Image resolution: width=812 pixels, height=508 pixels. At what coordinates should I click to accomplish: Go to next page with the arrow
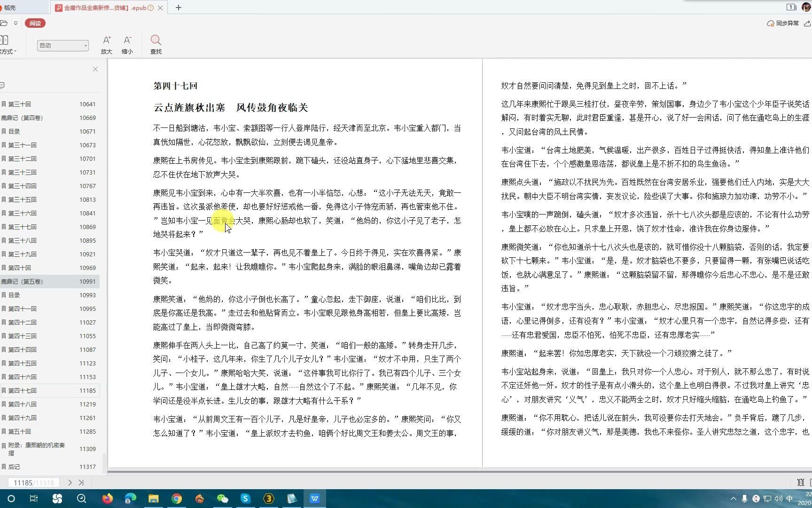tap(70, 483)
